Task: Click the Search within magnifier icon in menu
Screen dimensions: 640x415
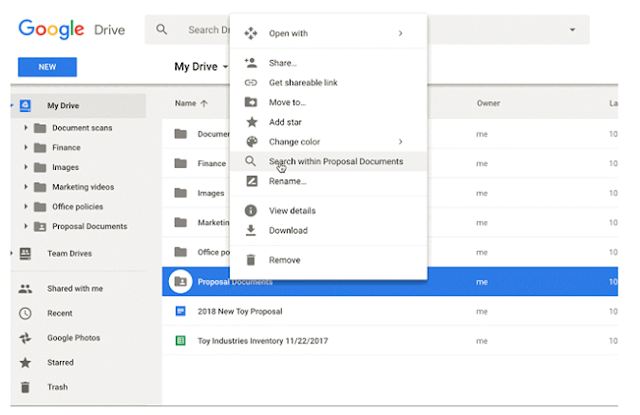Action: pyautogui.click(x=251, y=161)
